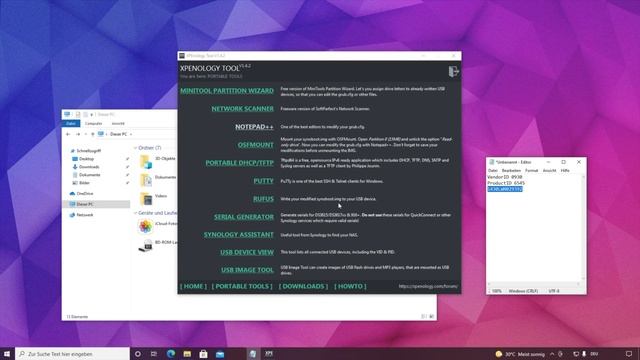Open Mail app from taskbar
This screenshot has height=360, width=640.
tap(220, 354)
